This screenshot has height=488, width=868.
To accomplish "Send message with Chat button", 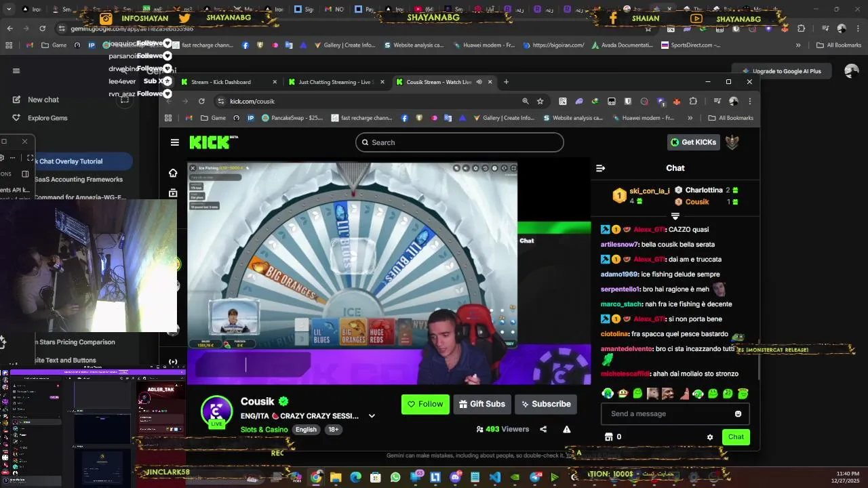I will 736,437.
